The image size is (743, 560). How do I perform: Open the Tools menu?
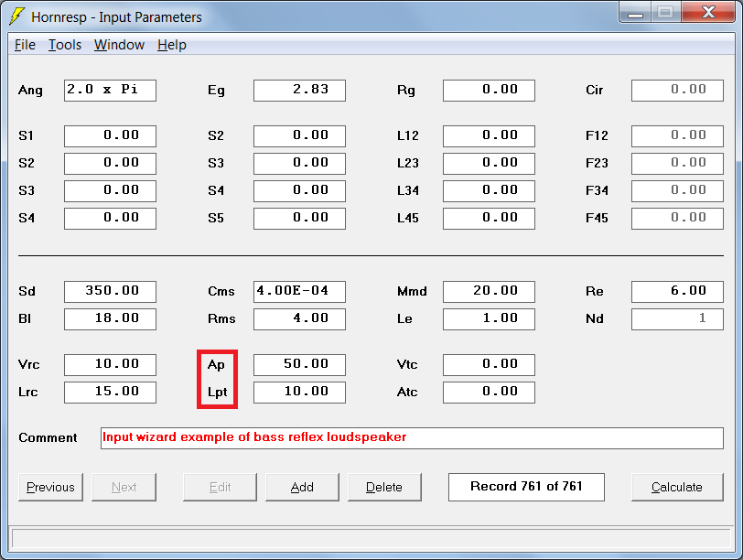[x=65, y=45]
